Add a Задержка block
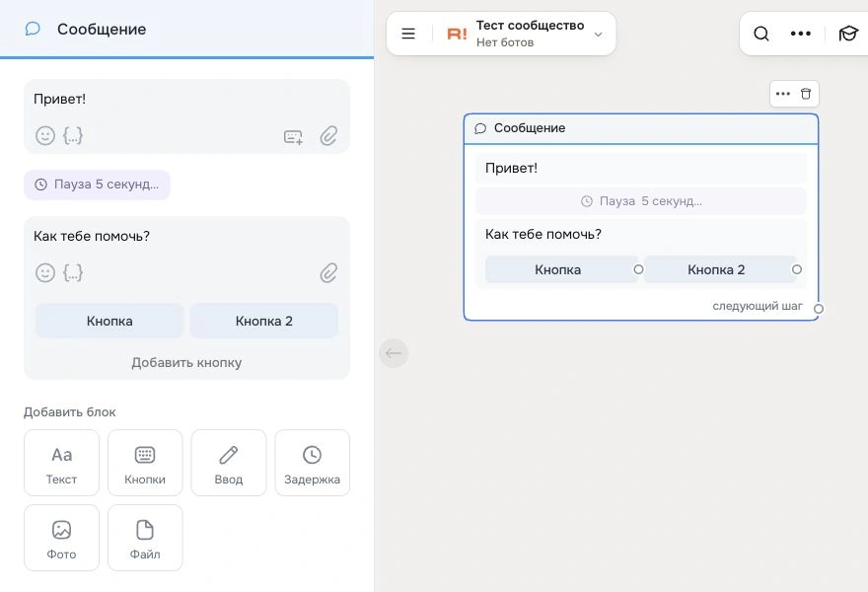This screenshot has height=592, width=868. pyautogui.click(x=313, y=463)
